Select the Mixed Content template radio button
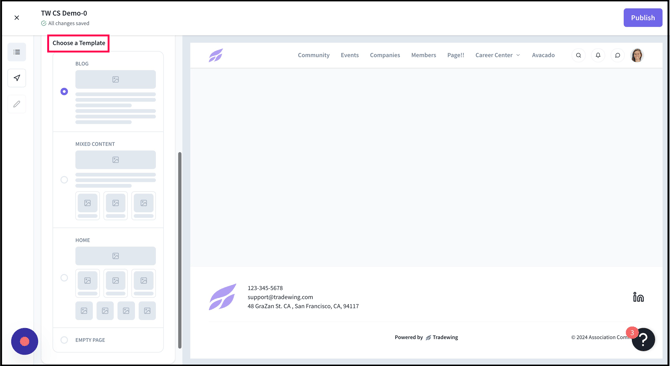Screen dimensions: 670x366 coord(64,180)
